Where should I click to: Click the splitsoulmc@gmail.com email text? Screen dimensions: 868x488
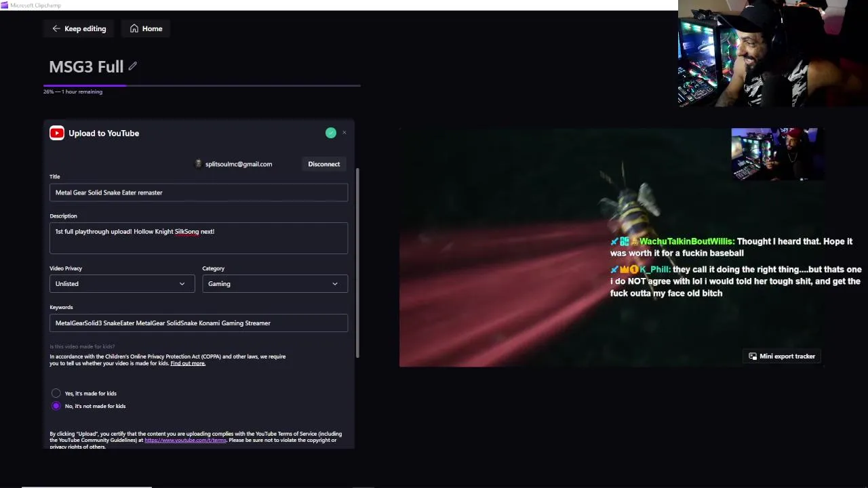(239, 164)
